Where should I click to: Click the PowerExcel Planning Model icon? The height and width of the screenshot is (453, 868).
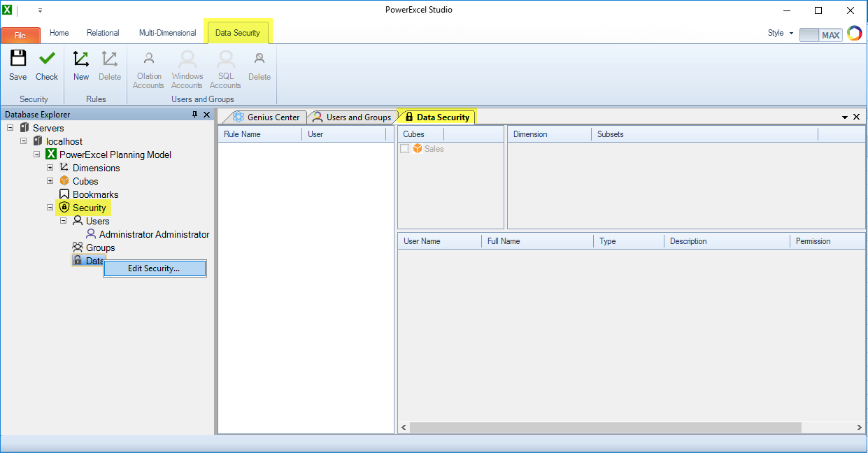(x=51, y=154)
